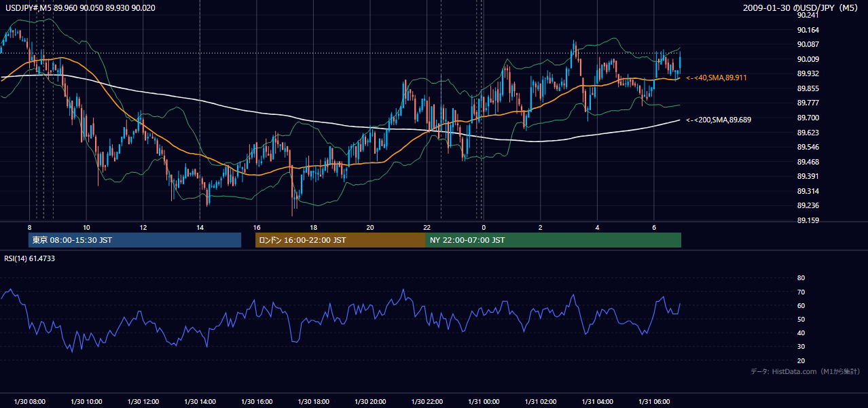The width and height of the screenshot is (868, 408).
Task: Click price axis value 90.009
Action: pyautogui.click(x=808, y=59)
